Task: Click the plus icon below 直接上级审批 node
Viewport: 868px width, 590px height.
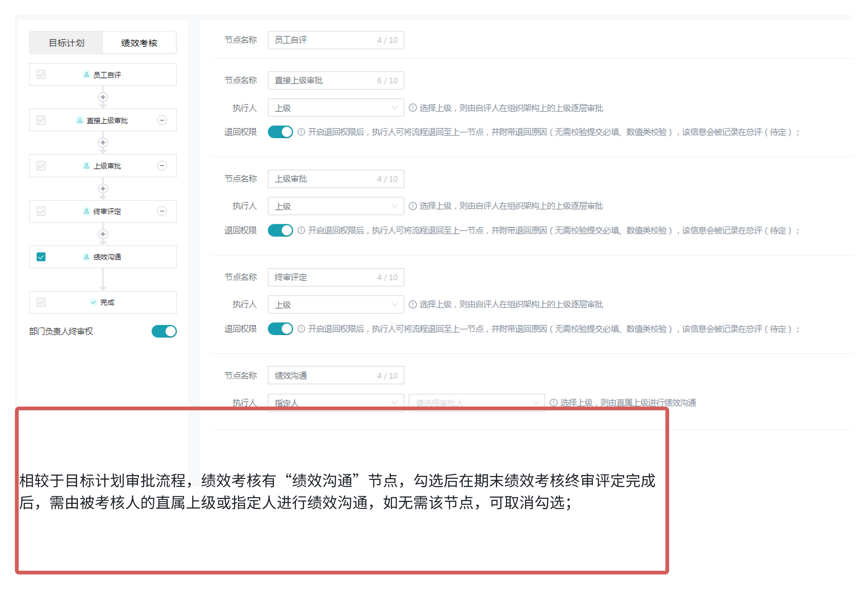Action: pos(103,143)
